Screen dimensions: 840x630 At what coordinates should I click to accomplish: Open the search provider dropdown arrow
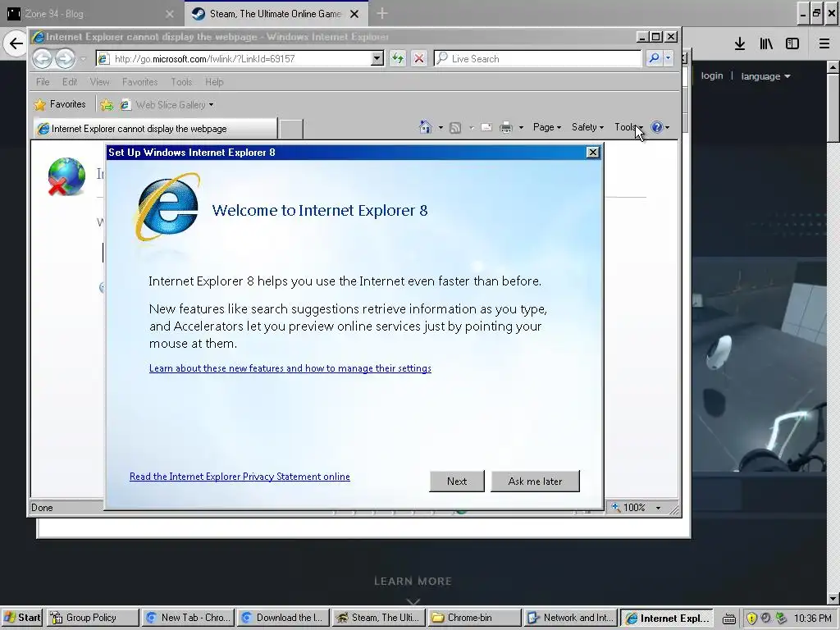coord(668,58)
